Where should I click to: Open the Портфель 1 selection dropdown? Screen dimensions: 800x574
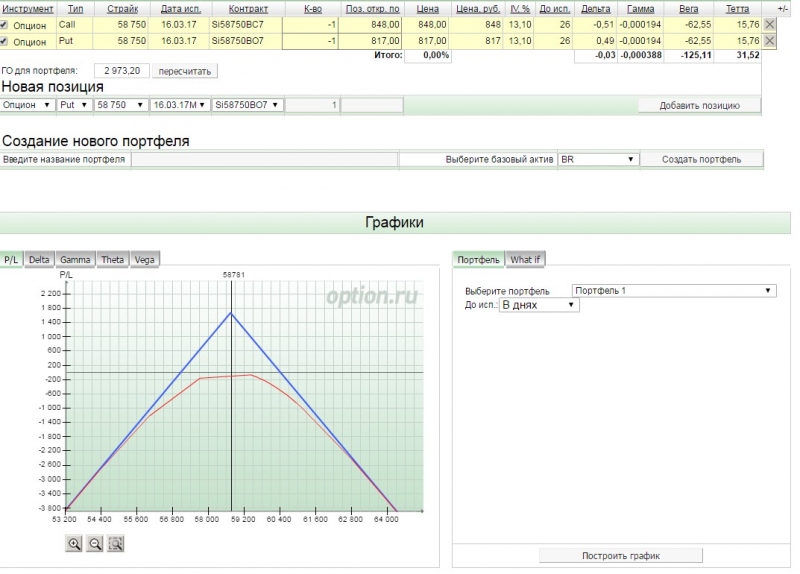[x=673, y=291]
